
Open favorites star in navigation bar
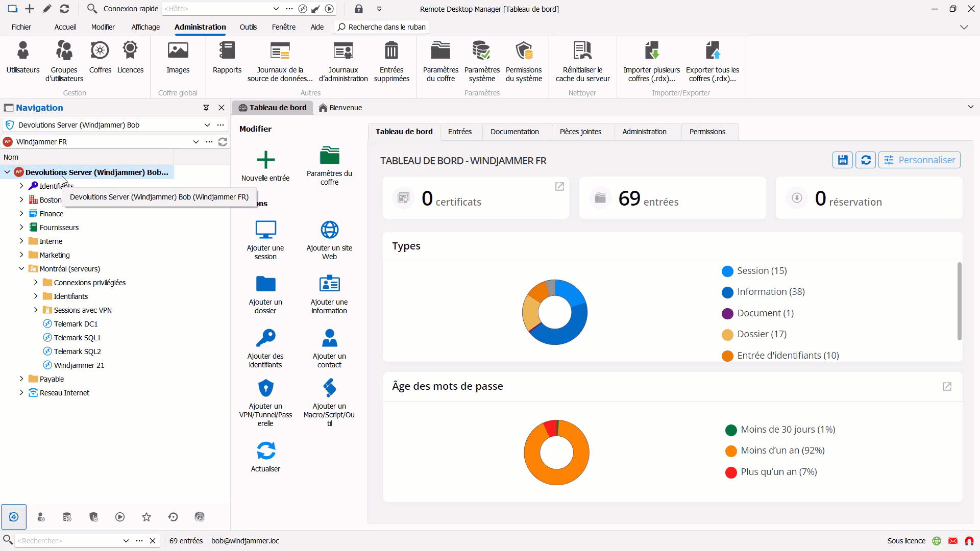pyautogui.click(x=146, y=517)
